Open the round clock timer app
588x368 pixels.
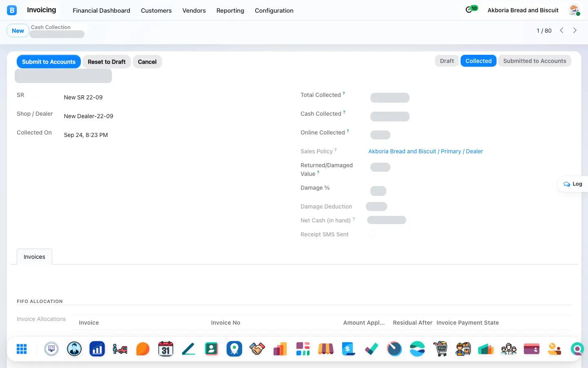pos(394,349)
